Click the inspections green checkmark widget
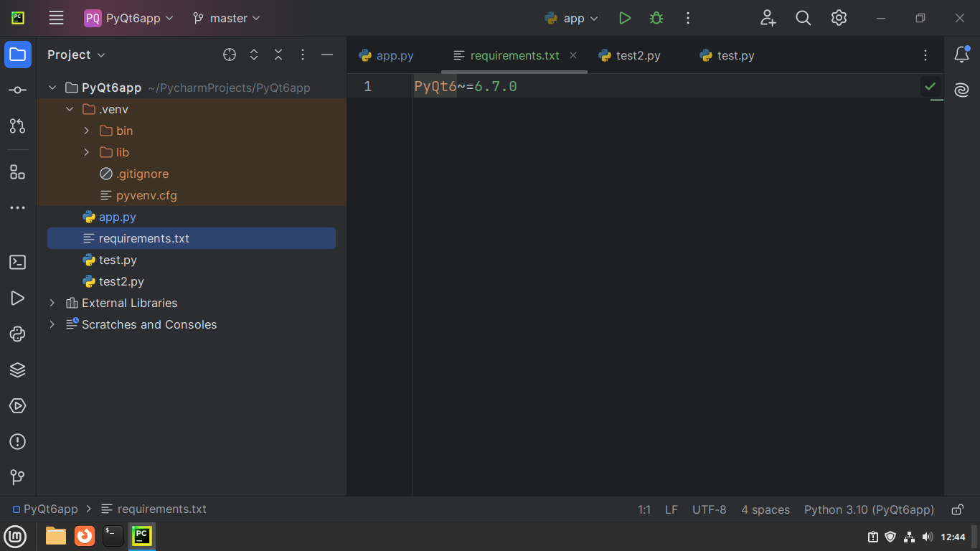 (930, 86)
